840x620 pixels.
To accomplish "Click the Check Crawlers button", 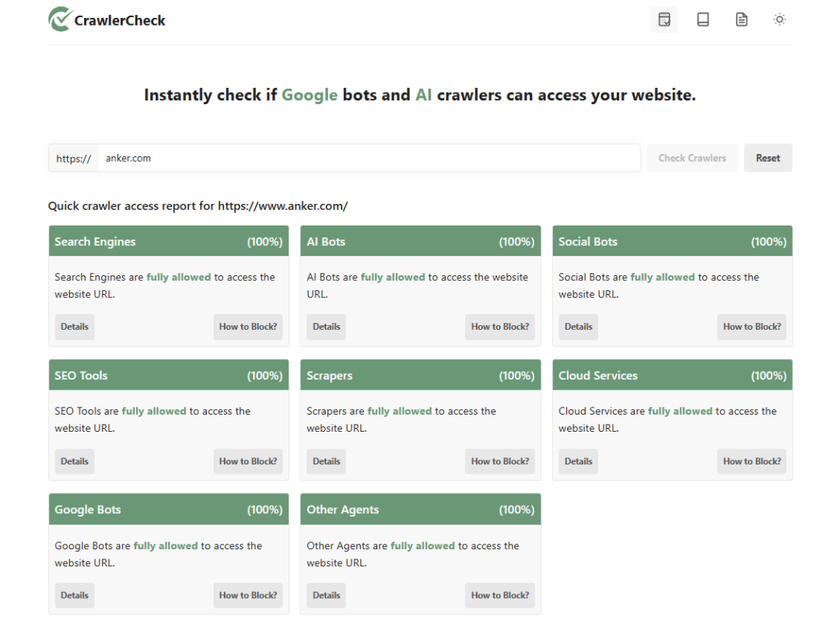I will pyautogui.click(x=692, y=158).
